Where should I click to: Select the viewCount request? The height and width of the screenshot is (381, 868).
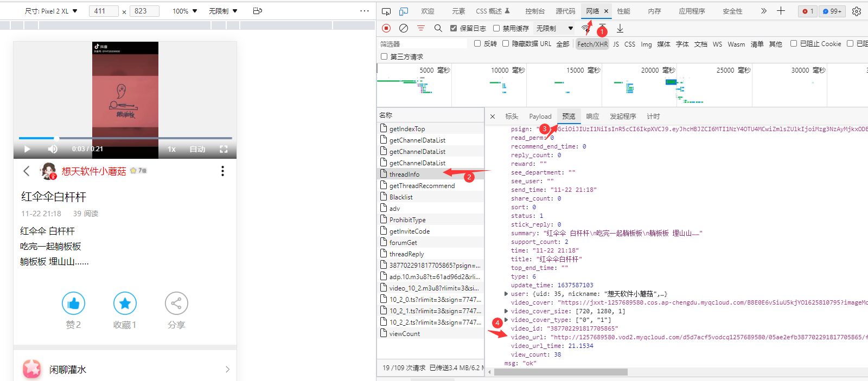point(430,333)
